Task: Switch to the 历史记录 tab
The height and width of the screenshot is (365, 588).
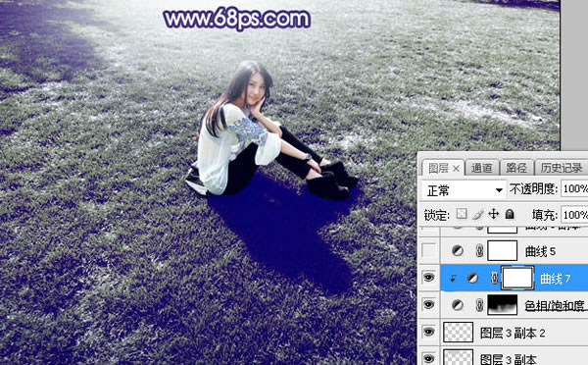Action: pos(561,168)
